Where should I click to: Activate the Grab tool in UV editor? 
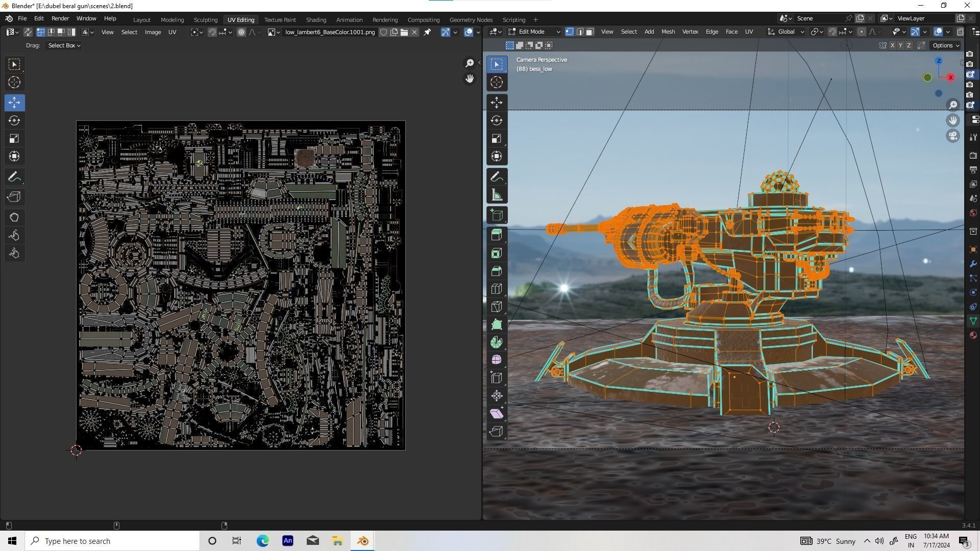click(14, 217)
